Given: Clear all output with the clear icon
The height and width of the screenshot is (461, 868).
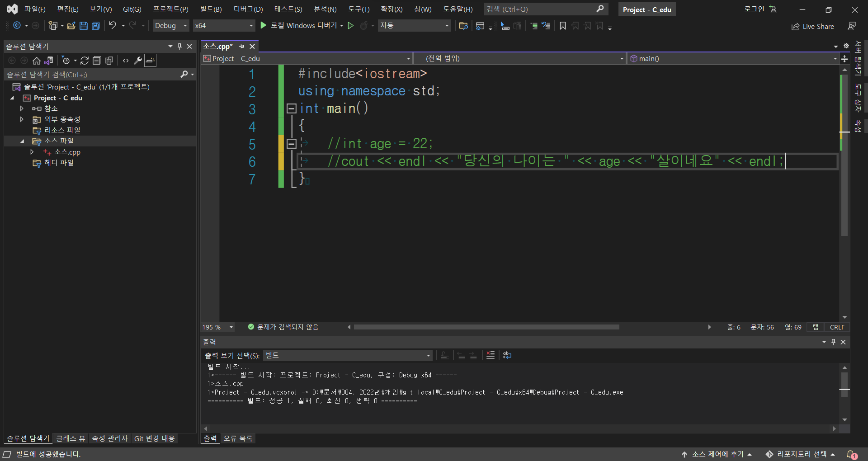Looking at the screenshot, I should click(491, 355).
